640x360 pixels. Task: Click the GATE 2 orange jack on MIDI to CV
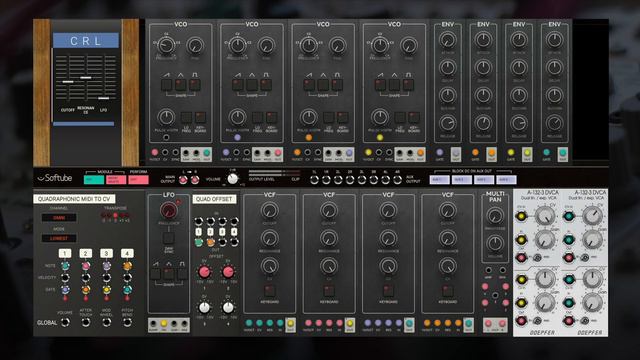point(86,290)
